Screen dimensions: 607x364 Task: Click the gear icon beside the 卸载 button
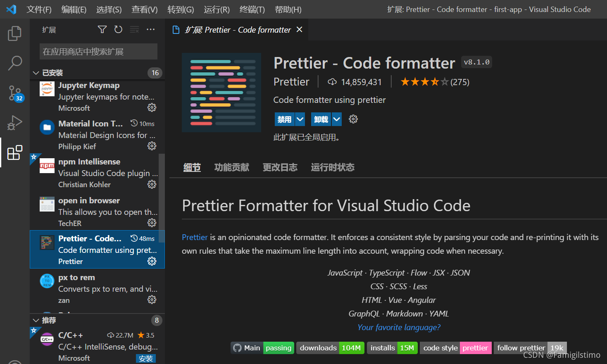pos(353,119)
